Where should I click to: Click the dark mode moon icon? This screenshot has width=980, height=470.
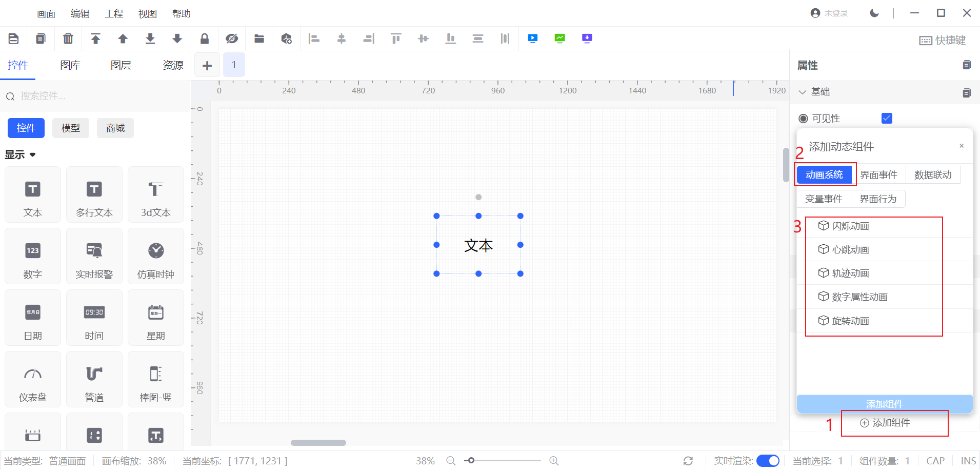874,13
